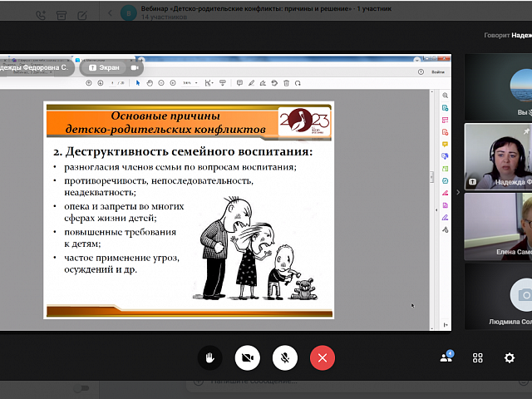Turn on the camera in the call controls
532x399 pixels.
pyautogui.click(x=247, y=357)
